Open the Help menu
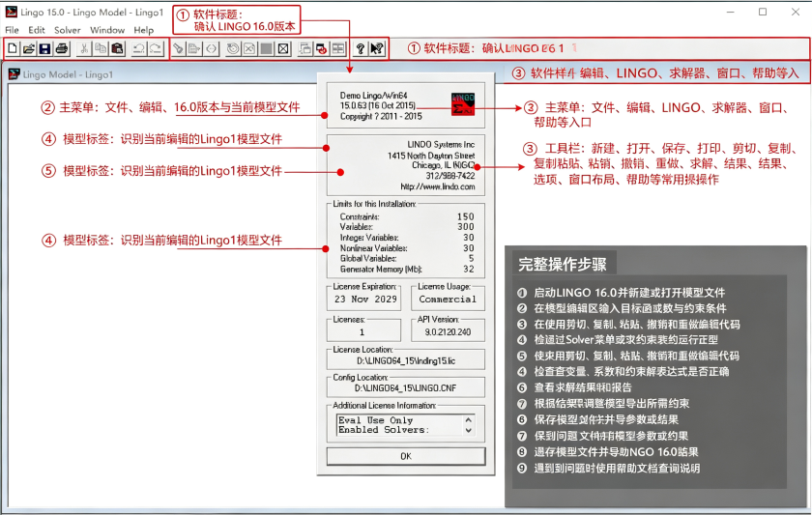 144,30
